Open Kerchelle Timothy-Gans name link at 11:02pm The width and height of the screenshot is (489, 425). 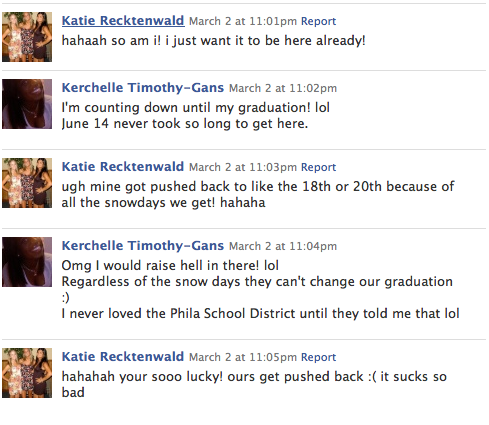[x=143, y=88]
